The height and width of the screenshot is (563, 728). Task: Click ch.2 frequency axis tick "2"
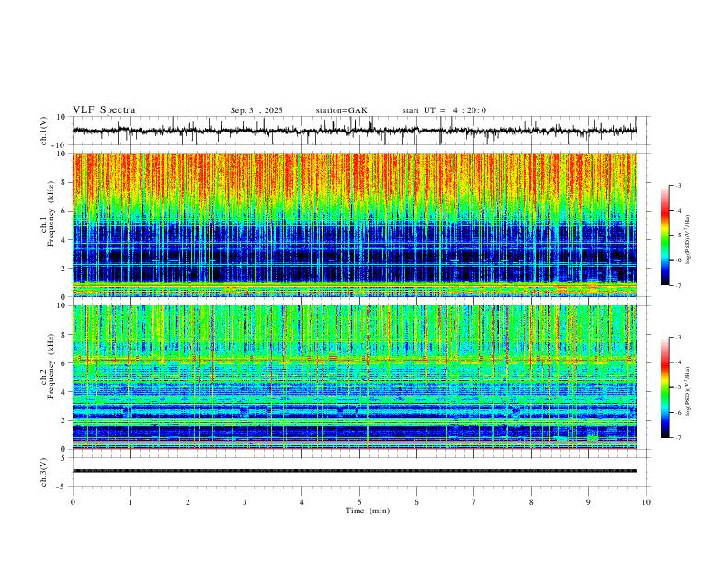(x=63, y=420)
